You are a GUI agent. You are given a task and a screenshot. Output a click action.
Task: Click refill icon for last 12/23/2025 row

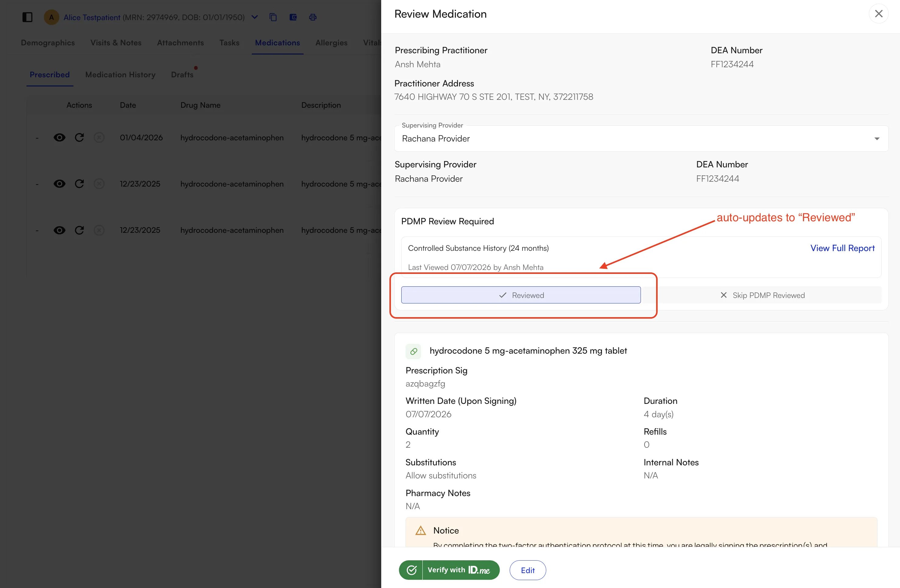(79, 230)
